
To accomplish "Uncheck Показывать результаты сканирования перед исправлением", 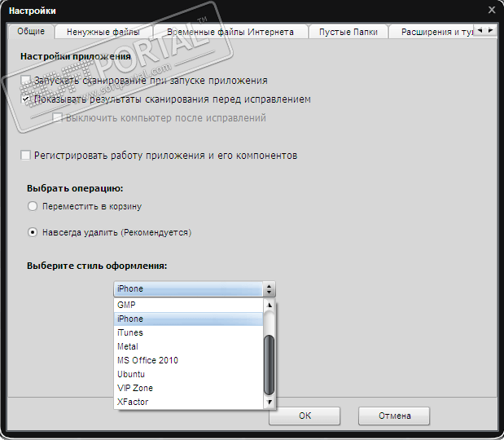I will click(25, 99).
